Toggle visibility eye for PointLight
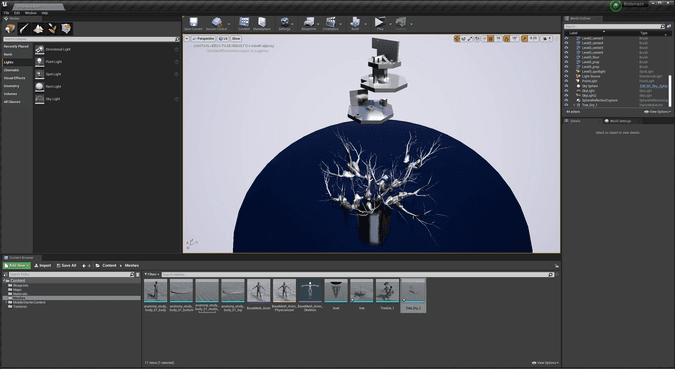Screen dimensions: 675x369 (566, 81)
